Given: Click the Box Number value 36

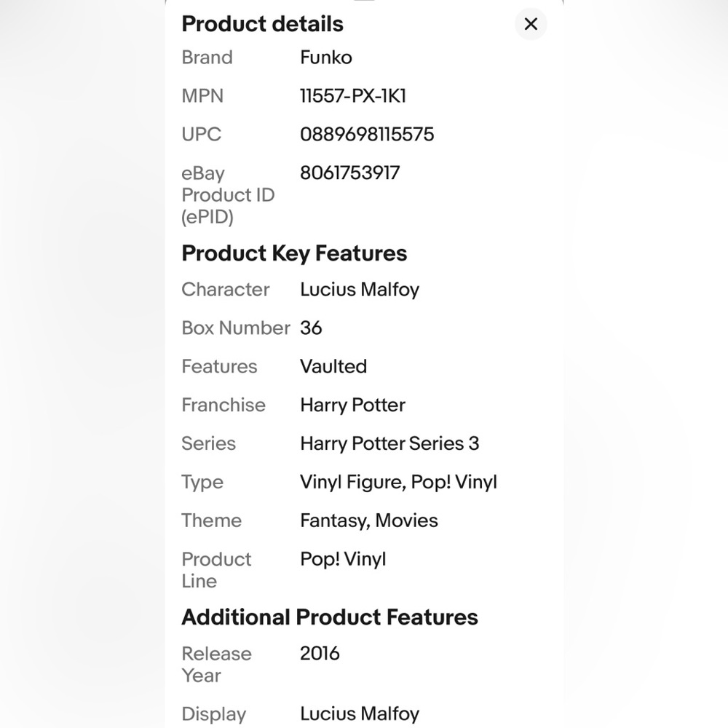Looking at the screenshot, I should click(x=311, y=328).
